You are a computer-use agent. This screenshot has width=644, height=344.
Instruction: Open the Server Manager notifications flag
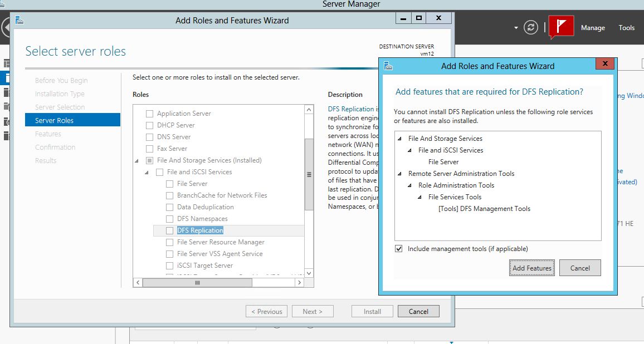pyautogui.click(x=561, y=27)
